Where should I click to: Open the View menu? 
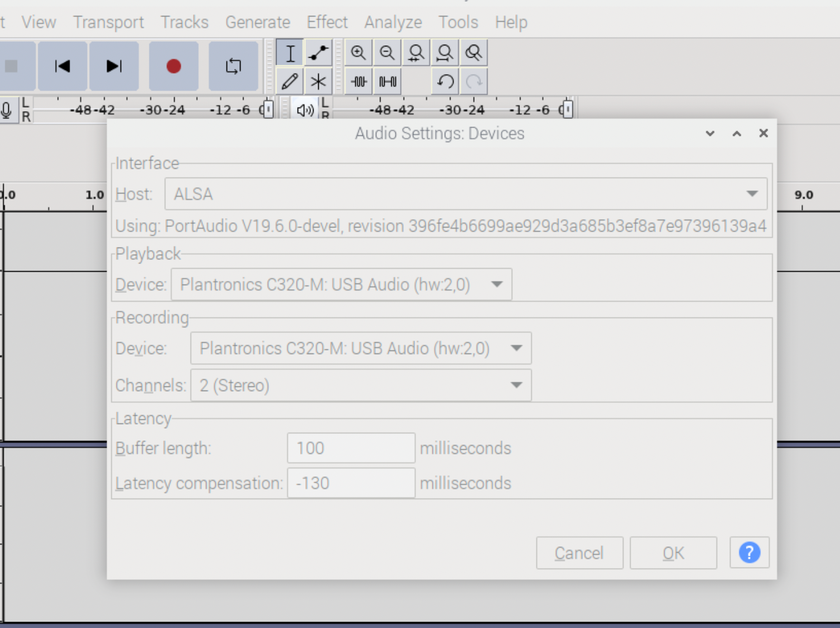tap(39, 22)
